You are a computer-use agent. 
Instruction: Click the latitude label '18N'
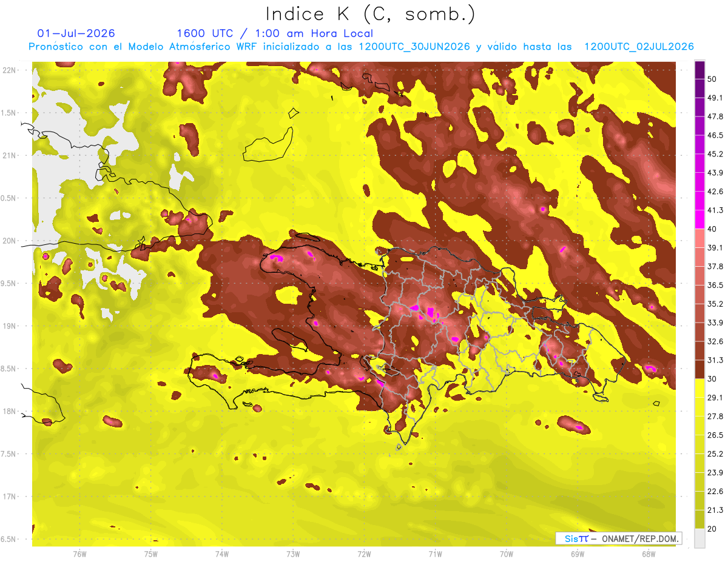click(9, 412)
